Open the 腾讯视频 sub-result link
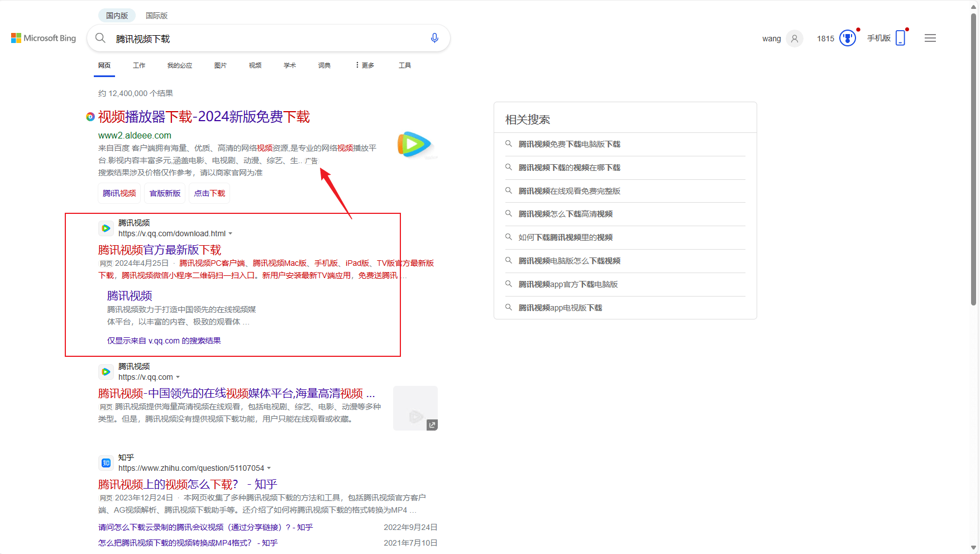 tap(130, 295)
